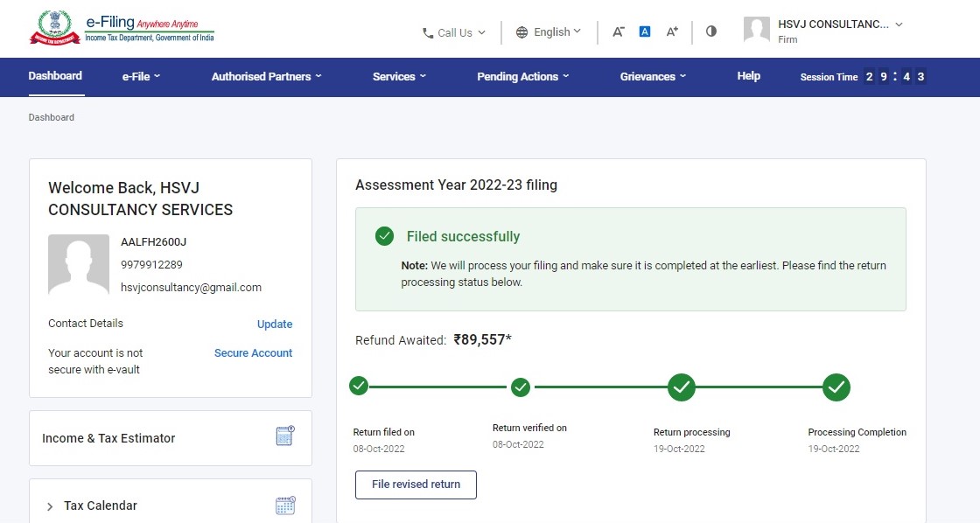The height and width of the screenshot is (523, 980).
Task: Go to the Dashboard tab
Action: (x=55, y=75)
